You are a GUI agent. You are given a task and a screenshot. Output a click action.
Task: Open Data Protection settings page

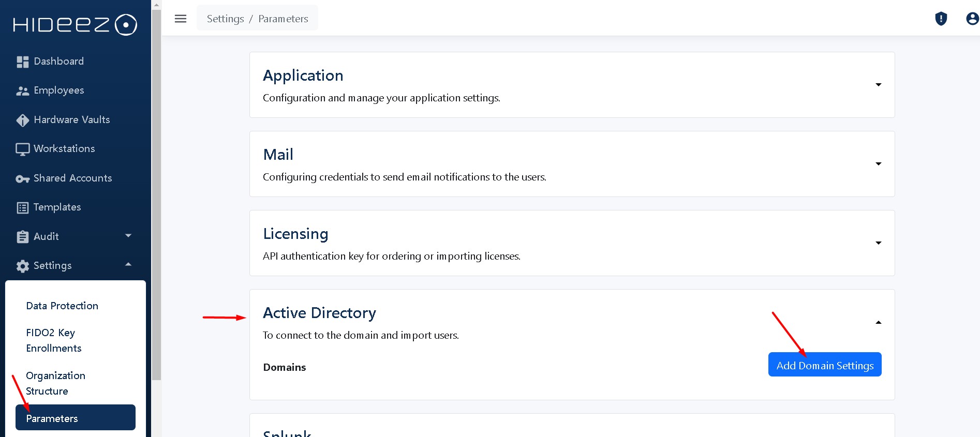click(62, 306)
